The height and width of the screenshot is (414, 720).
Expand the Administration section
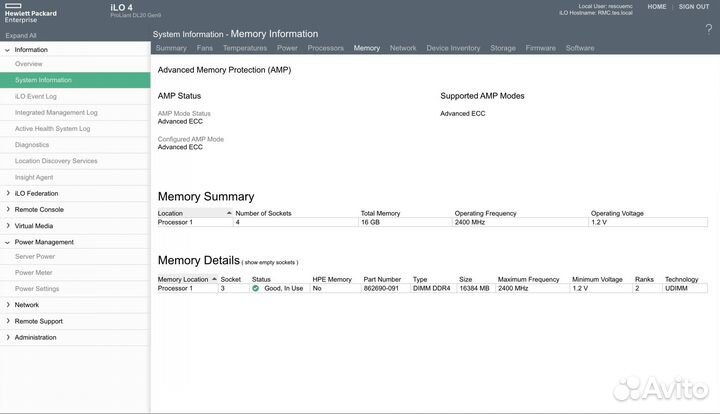point(7,337)
